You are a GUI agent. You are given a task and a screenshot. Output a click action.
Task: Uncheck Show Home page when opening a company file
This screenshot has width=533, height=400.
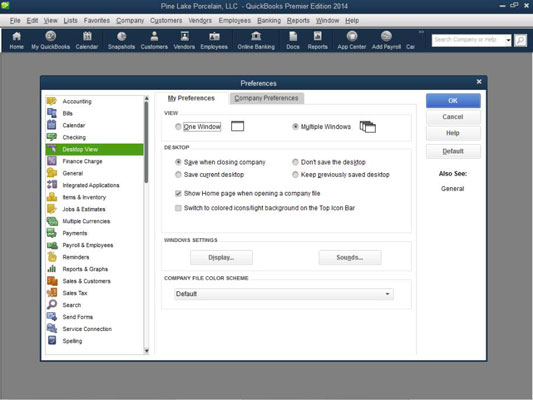pyautogui.click(x=178, y=193)
